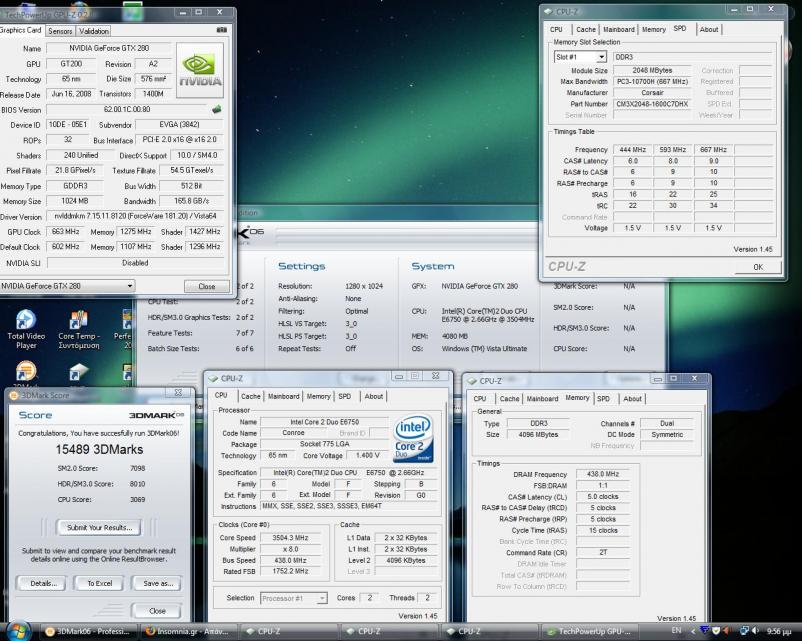
Task: Click the camera screenshot icon in GPU-Z
Action: coord(221,30)
